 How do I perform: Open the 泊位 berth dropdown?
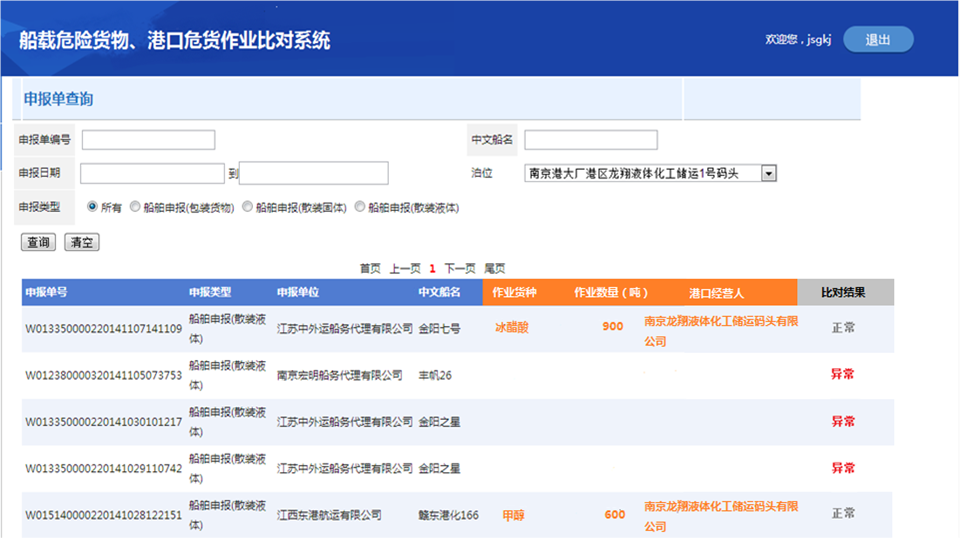click(768, 174)
